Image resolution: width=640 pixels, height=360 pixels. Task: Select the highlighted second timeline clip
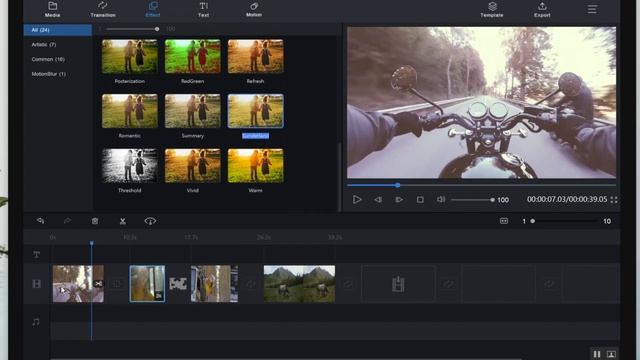coord(147,284)
